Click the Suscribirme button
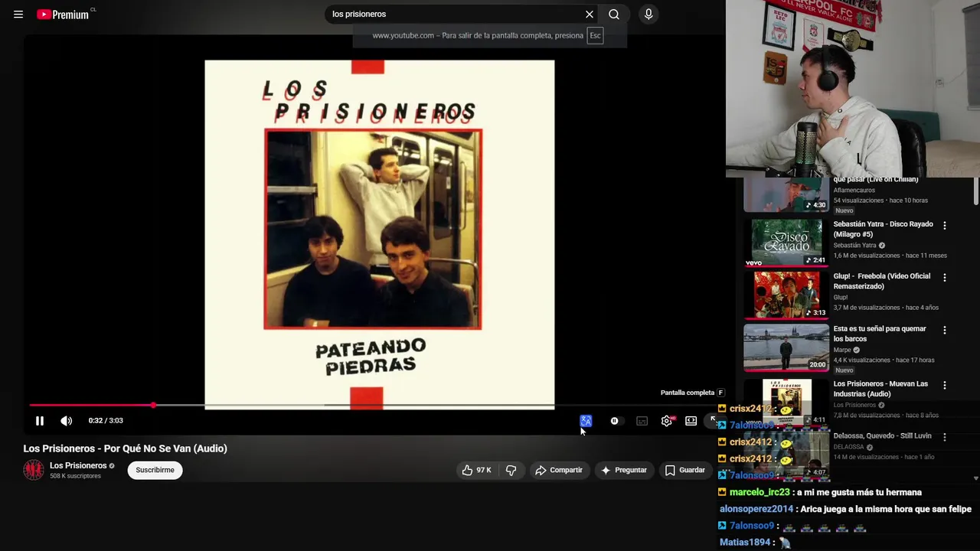The width and height of the screenshot is (980, 551). pyautogui.click(x=155, y=470)
